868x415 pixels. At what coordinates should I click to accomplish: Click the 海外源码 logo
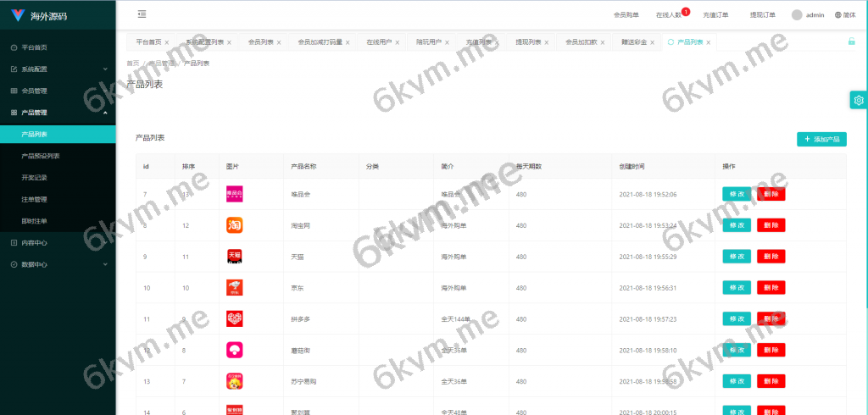(x=39, y=15)
